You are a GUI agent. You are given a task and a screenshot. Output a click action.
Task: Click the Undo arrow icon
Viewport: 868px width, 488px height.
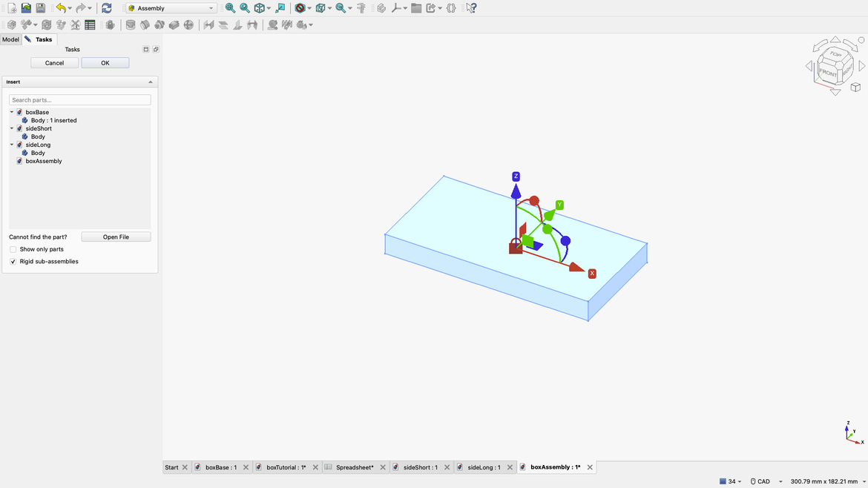coord(61,8)
